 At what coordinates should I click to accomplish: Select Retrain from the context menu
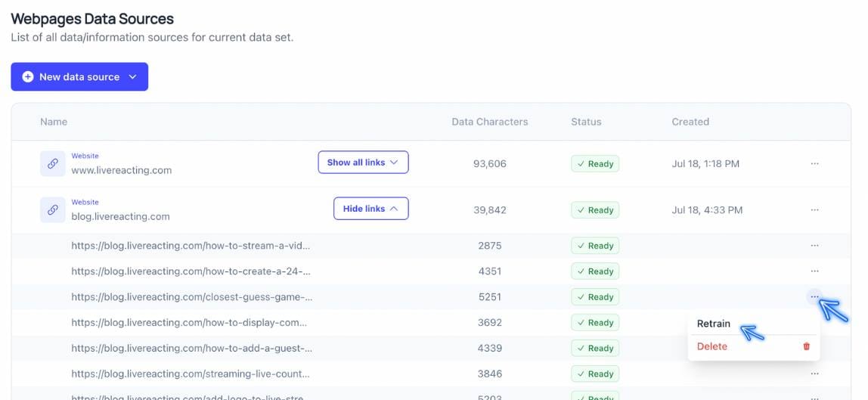pos(714,324)
